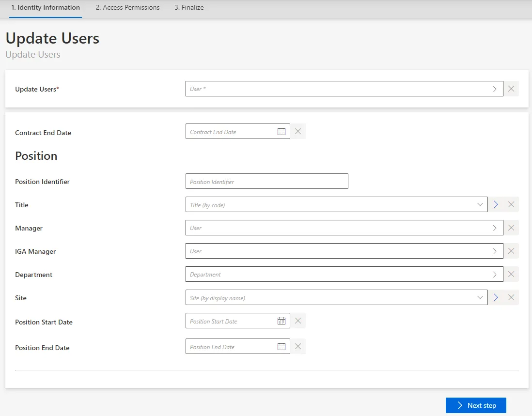
Task: Open calendar picker for Position Start Date
Action: (282, 321)
